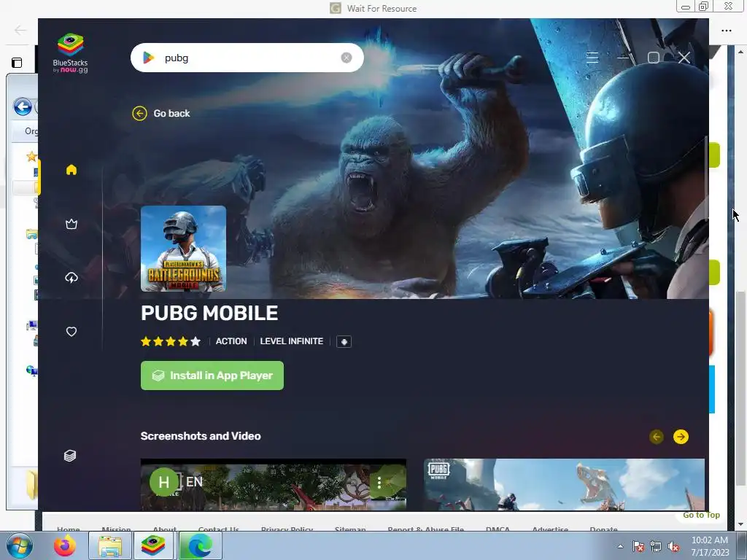Open the BlueStacks hamburger menu
This screenshot has height=560, width=747.
pos(592,58)
